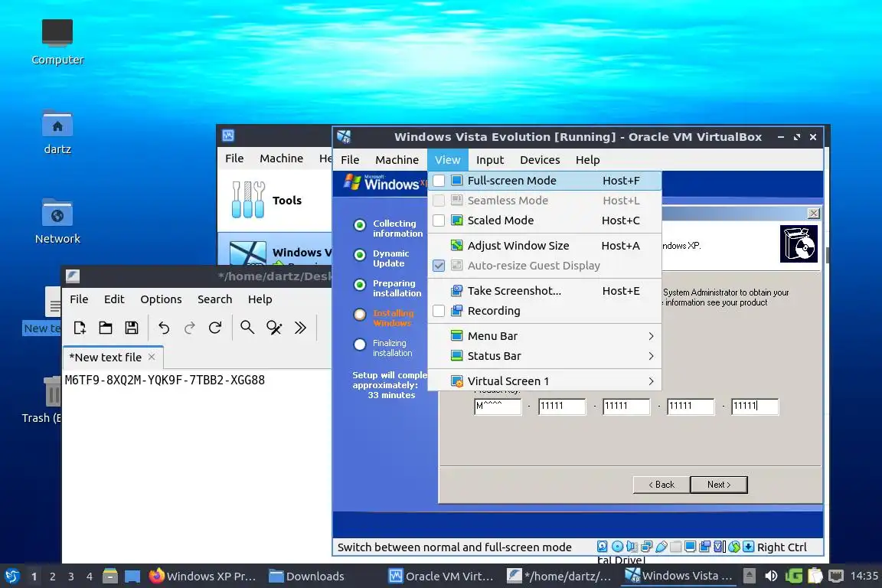Viewport: 882px width, 588px height.
Task: Click the audio status bar icon
Action: (632, 547)
